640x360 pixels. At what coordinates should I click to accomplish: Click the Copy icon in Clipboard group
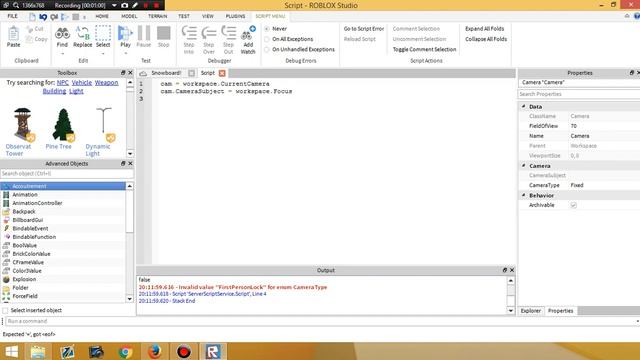[x=29, y=39]
